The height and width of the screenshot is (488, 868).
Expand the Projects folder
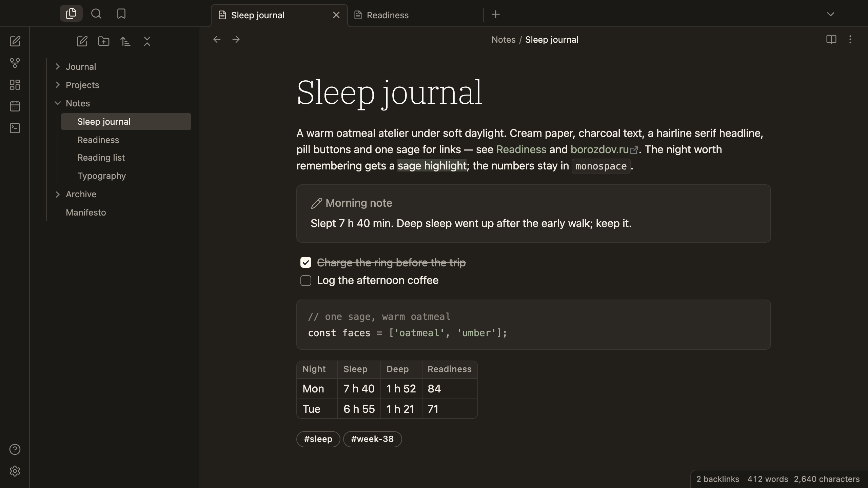coord(58,85)
